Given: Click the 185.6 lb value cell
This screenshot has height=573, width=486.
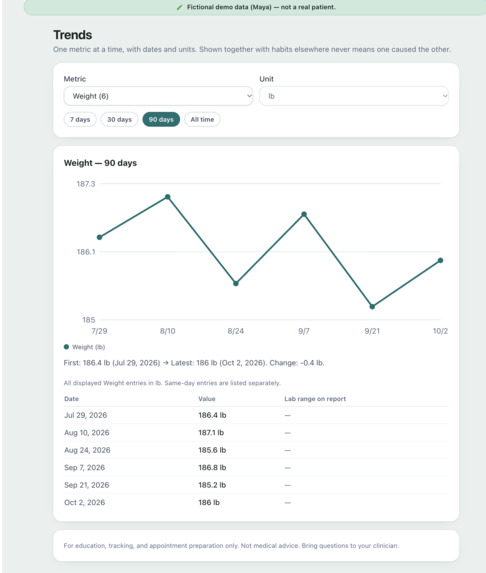Looking at the screenshot, I should coord(212,450).
